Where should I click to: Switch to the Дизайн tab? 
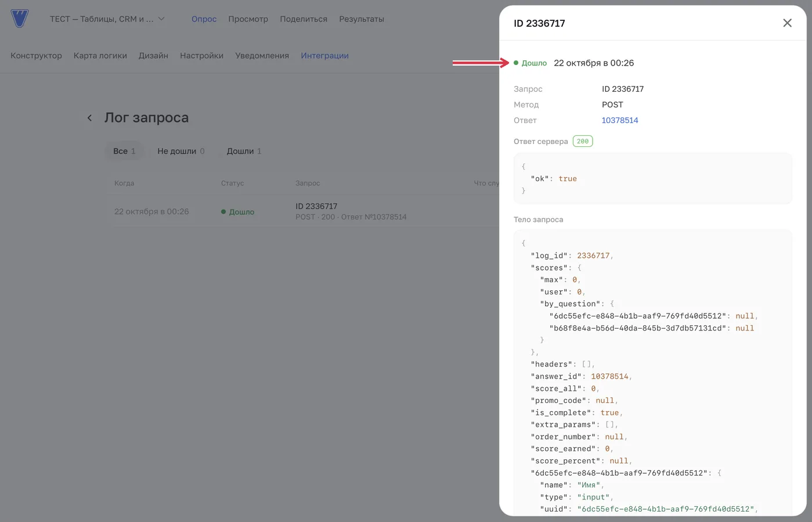153,56
